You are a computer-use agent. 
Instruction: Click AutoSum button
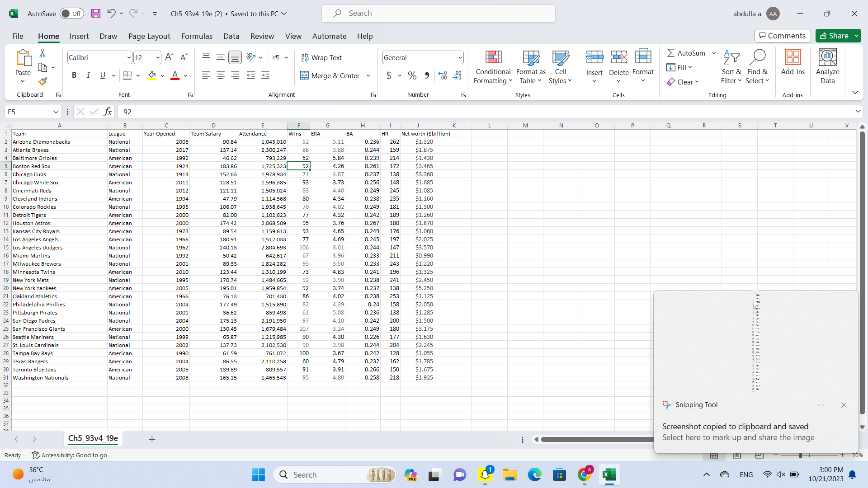(x=686, y=53)
